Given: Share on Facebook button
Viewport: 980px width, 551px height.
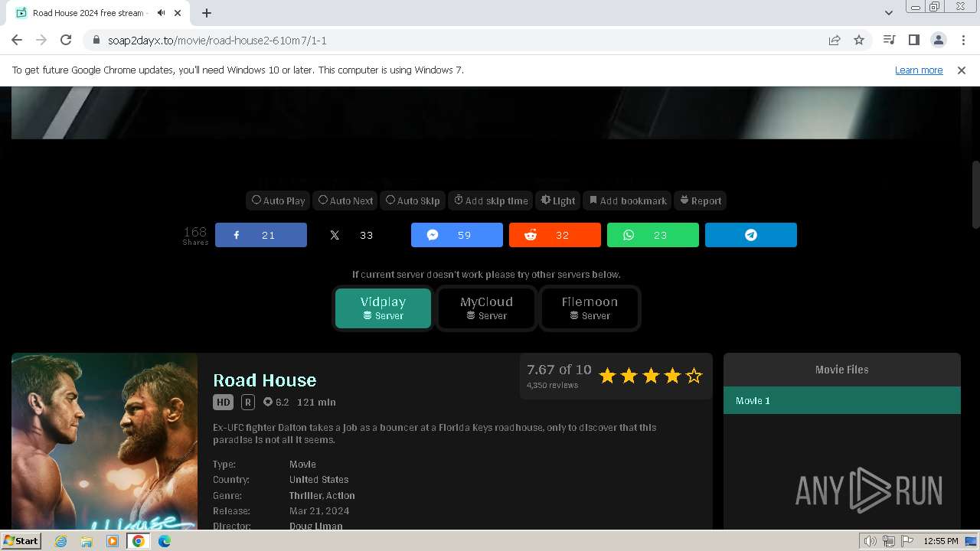Looking at the screenshot, I should click(261, 235).
